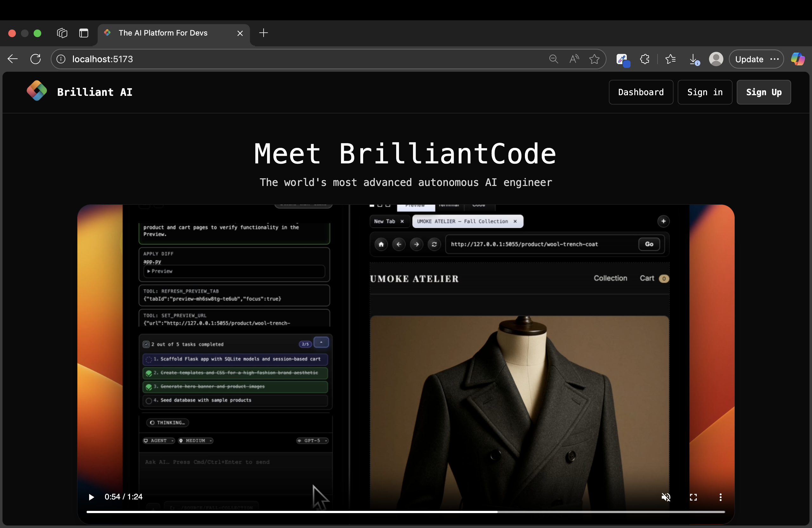Toggle fullscreen on the video player
812x528 pixels.
(693, 497)
